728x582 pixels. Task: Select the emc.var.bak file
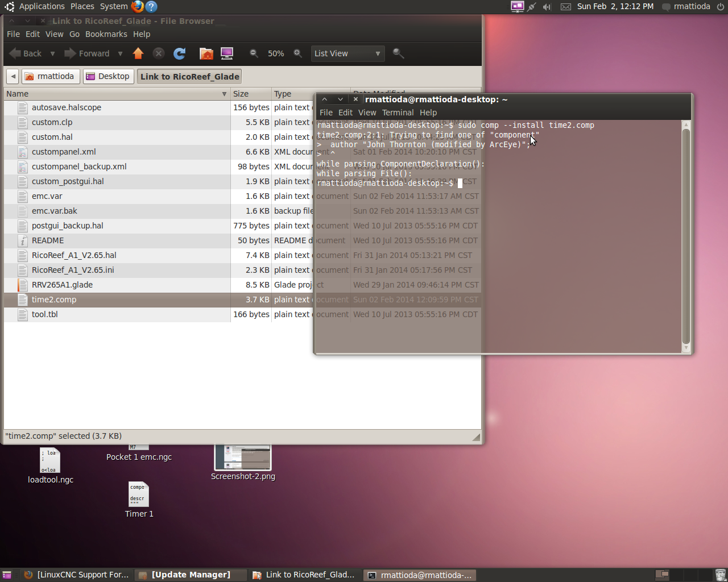tap(55, 211)
